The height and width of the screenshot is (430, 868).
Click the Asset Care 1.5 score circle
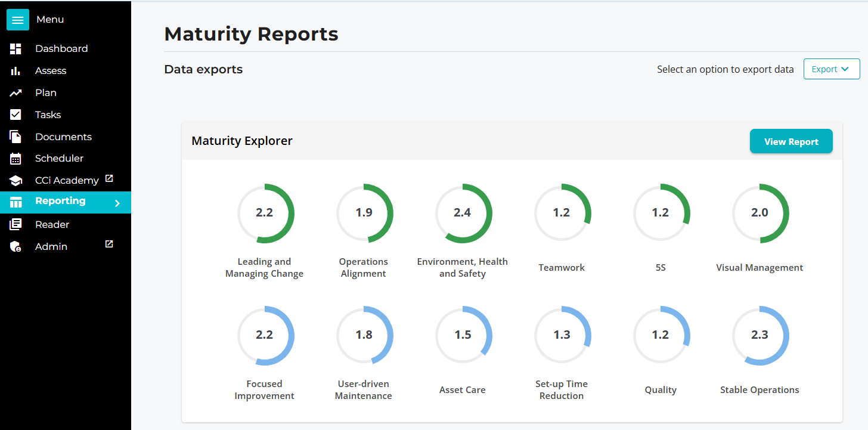(x=463, y=335)
